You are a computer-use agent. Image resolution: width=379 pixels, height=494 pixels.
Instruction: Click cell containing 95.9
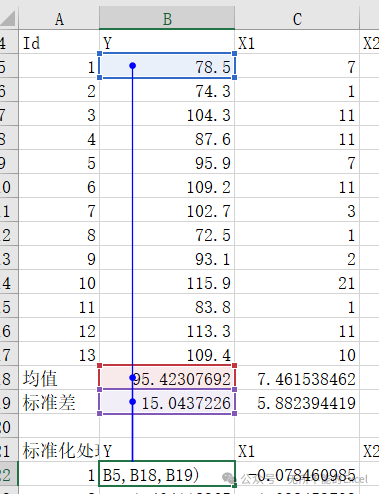(x=167, y=162)
